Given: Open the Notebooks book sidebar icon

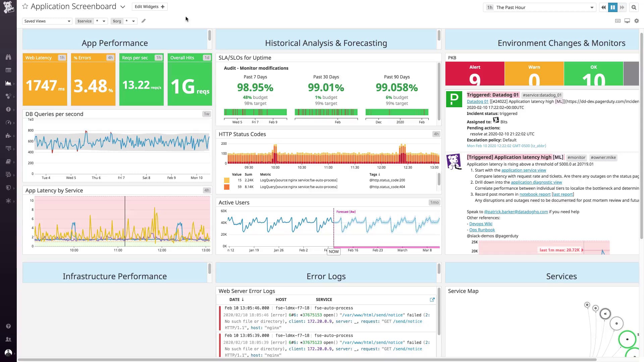Looking at the screenshot, I should tap(8, 162).
